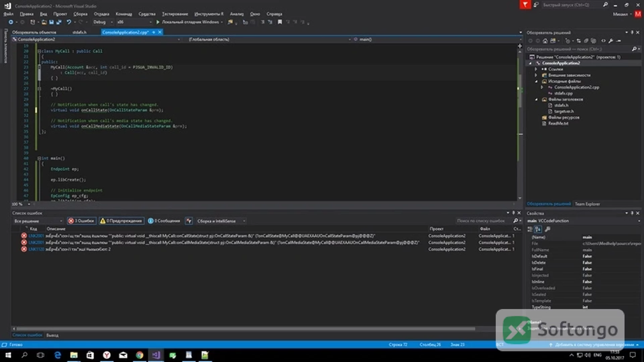Toggle the 0 Messages filter
Image resolution: width=644 pixels, height=362 pixels.
pos(164,221)
